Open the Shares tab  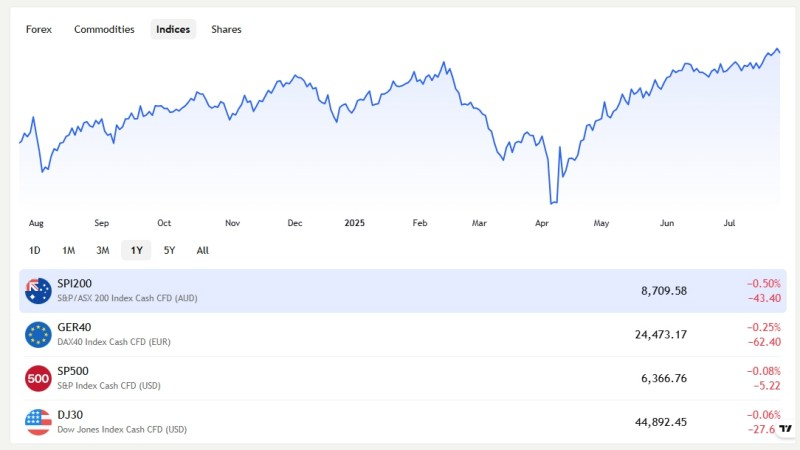click(226, 30)
